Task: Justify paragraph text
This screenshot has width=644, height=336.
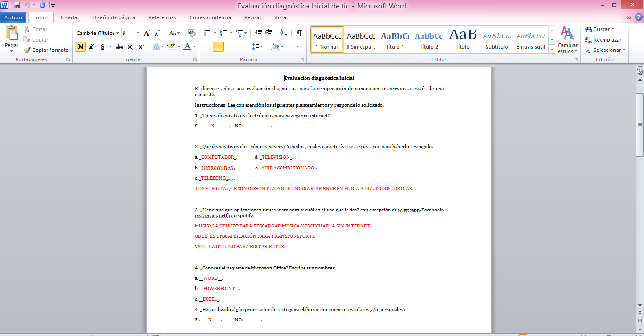Action: click(x=240, y=47)
